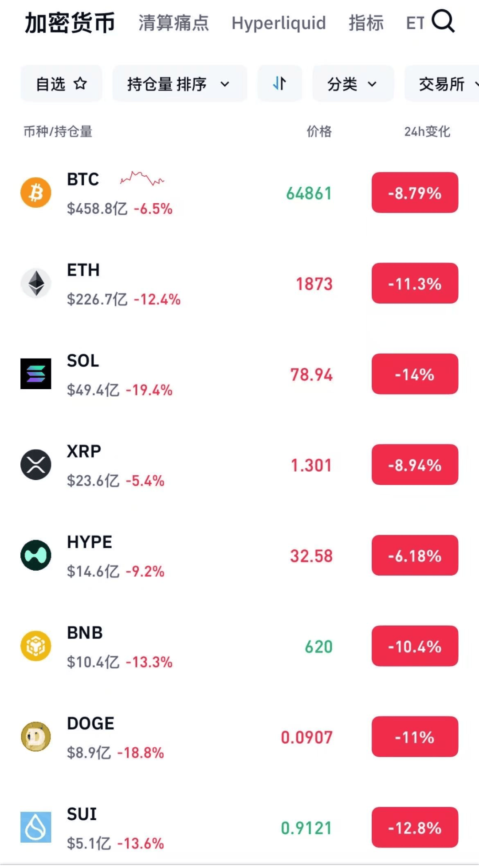Tap the Bitcoin coin logo
This screenshot has width=479, height=868.
click(36, 193)
